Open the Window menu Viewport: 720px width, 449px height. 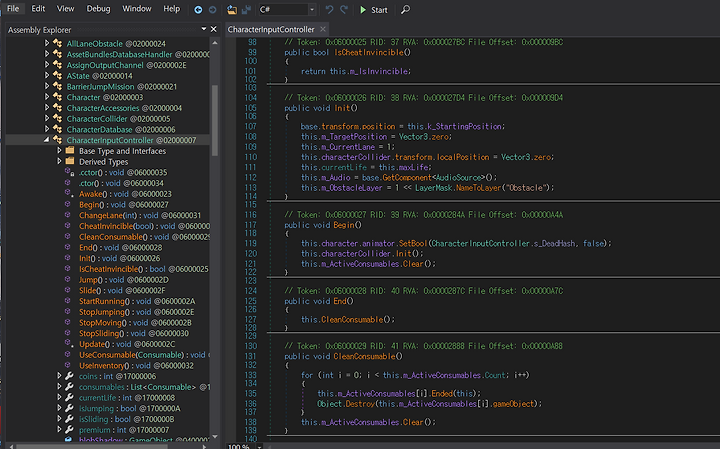(137, 9)
